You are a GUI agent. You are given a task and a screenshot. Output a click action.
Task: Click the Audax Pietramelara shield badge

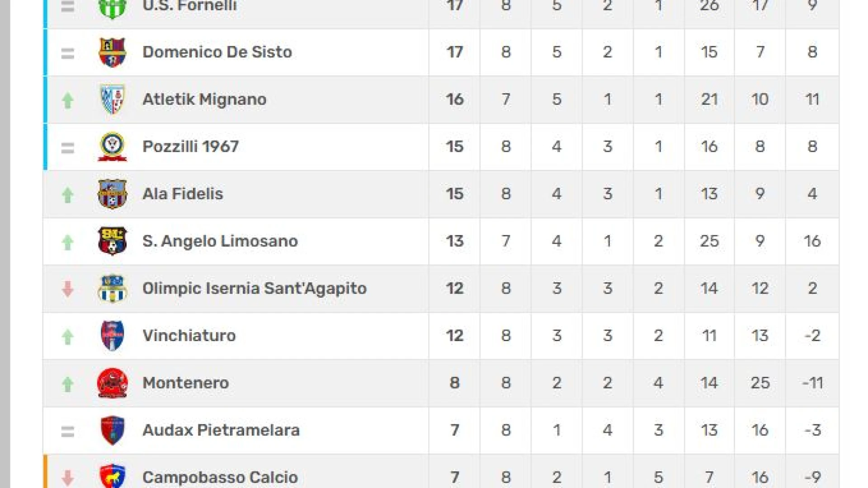pos(112,431)
